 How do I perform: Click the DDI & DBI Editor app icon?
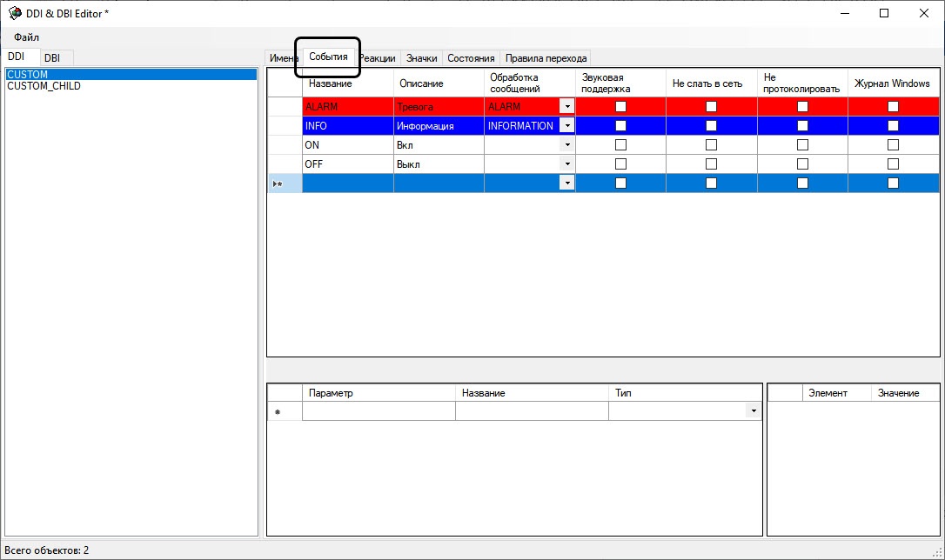click(x=14, y=13)
